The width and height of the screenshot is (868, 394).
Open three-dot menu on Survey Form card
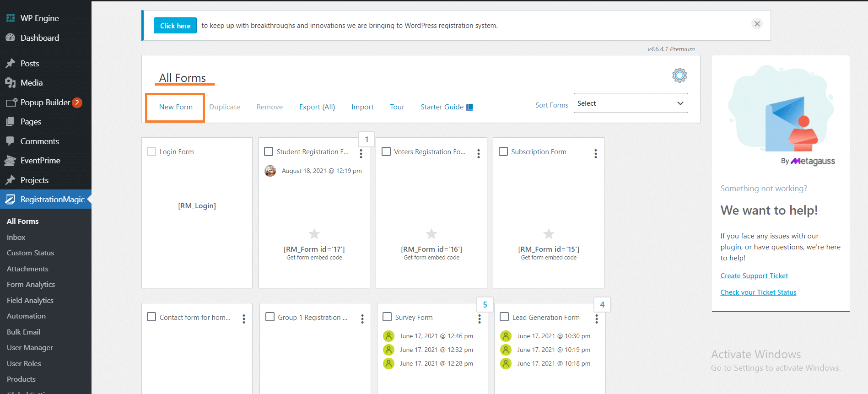point(479,319)
